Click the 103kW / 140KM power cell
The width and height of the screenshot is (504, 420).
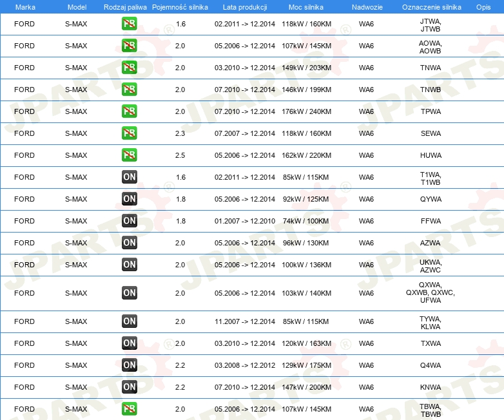coord(306,293)
